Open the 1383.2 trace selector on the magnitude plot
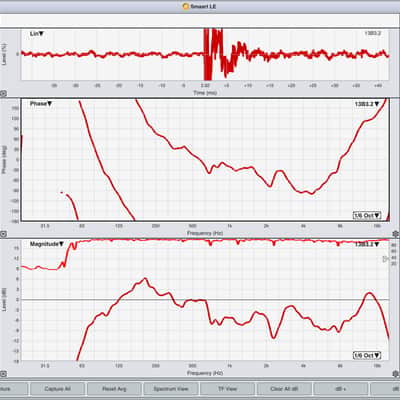 click(x=367, y=244)
